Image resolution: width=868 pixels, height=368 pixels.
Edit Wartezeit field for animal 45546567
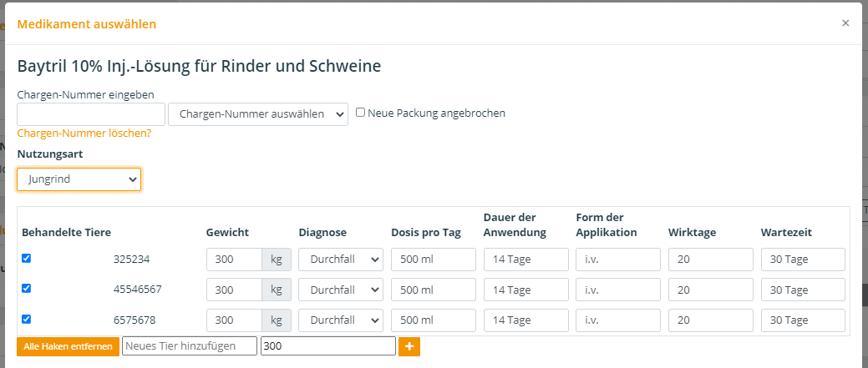[x=803, y=290]
